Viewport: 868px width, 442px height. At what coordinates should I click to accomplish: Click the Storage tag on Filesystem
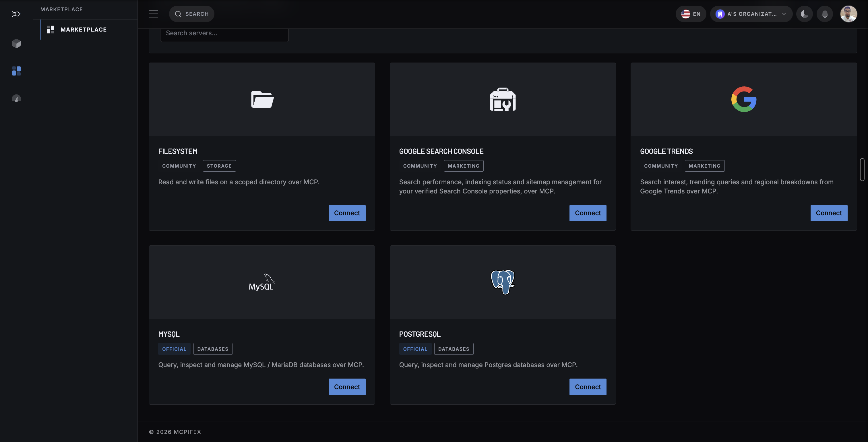click(x=219, y=166)
